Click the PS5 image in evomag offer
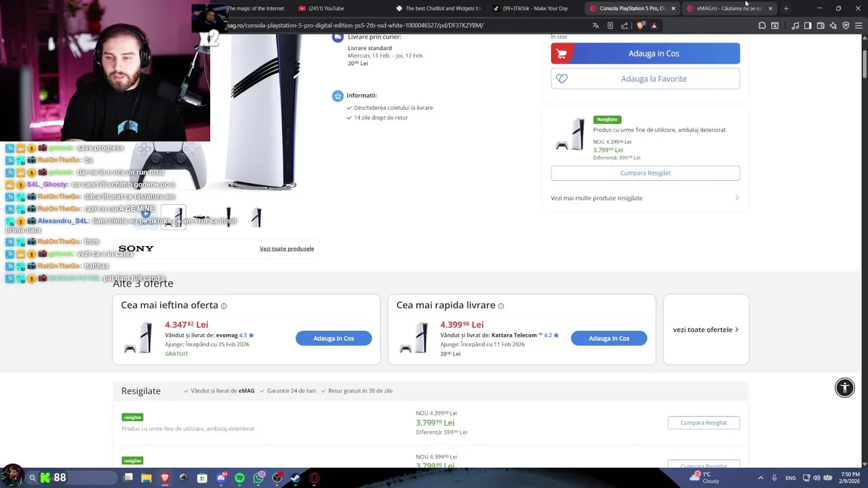 point(138,338)
